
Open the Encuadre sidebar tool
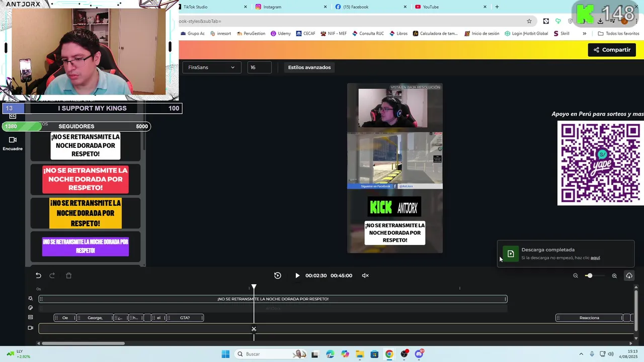coord(13,143)
